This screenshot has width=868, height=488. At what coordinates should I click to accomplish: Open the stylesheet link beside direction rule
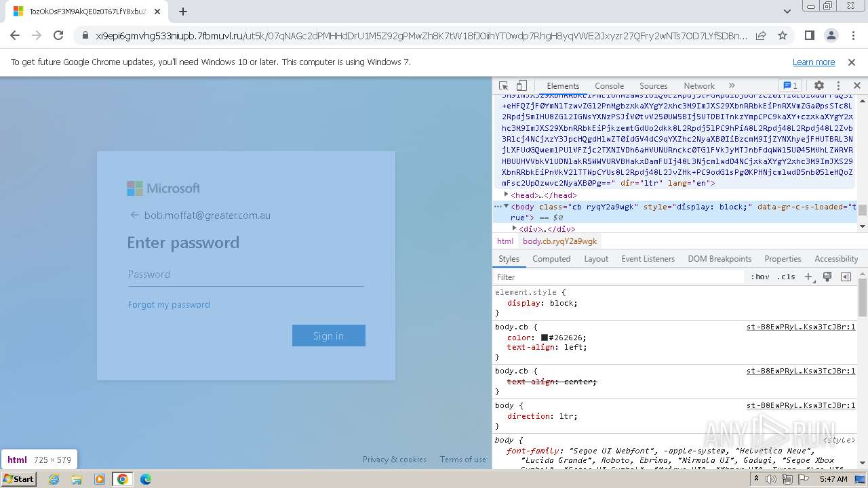pyautogui.click(x=801, y=405)
